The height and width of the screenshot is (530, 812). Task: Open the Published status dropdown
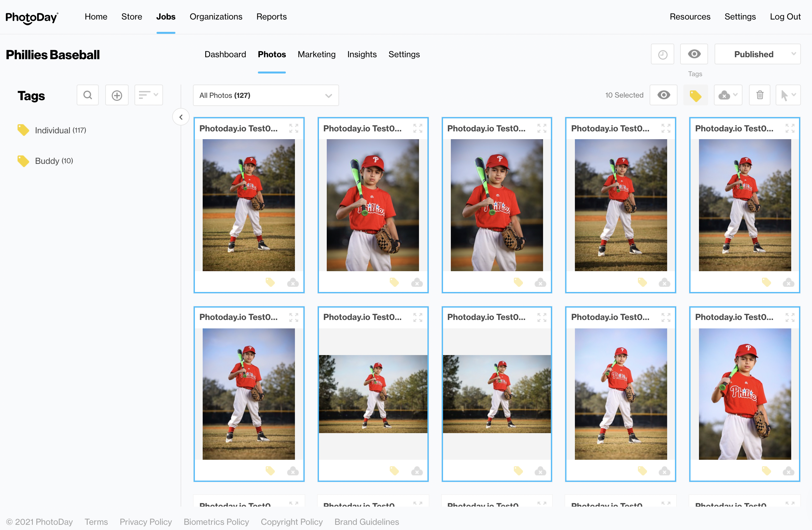point(757,54)
